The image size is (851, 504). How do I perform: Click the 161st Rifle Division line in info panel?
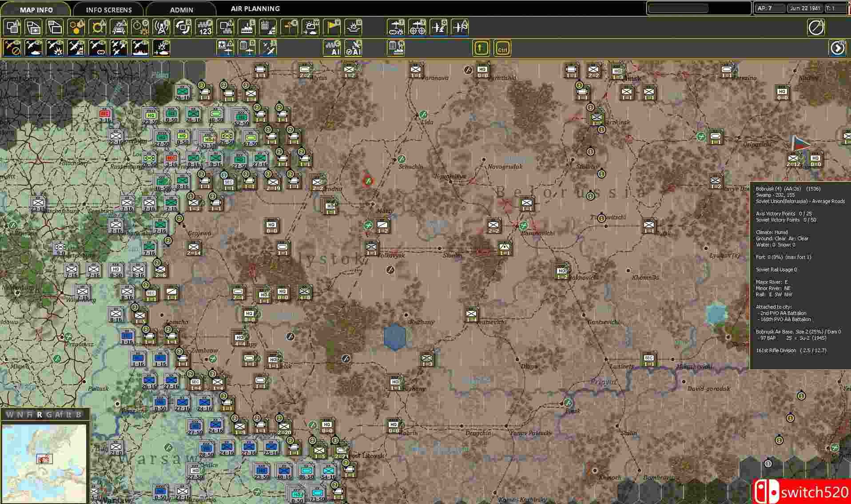tap(791, 350)
